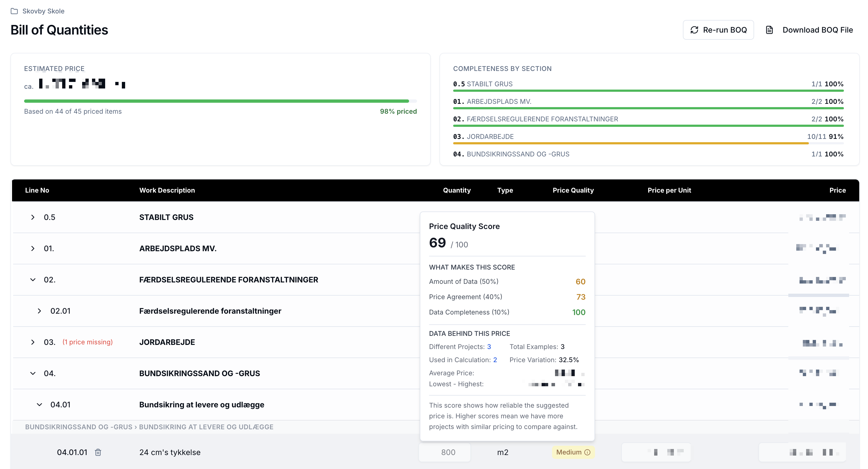Click the Price Quality Score 69 value

coord(437,243)
